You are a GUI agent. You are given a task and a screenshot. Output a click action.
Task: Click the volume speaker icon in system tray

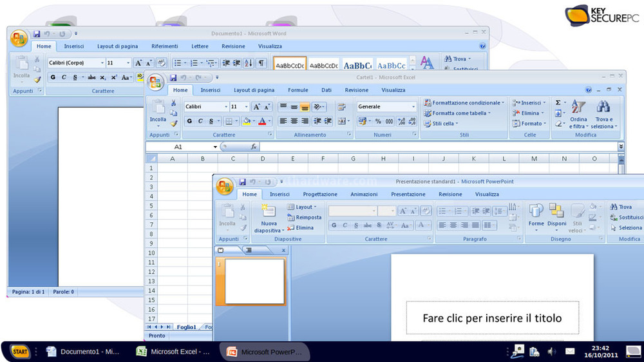tap(552, 351)
